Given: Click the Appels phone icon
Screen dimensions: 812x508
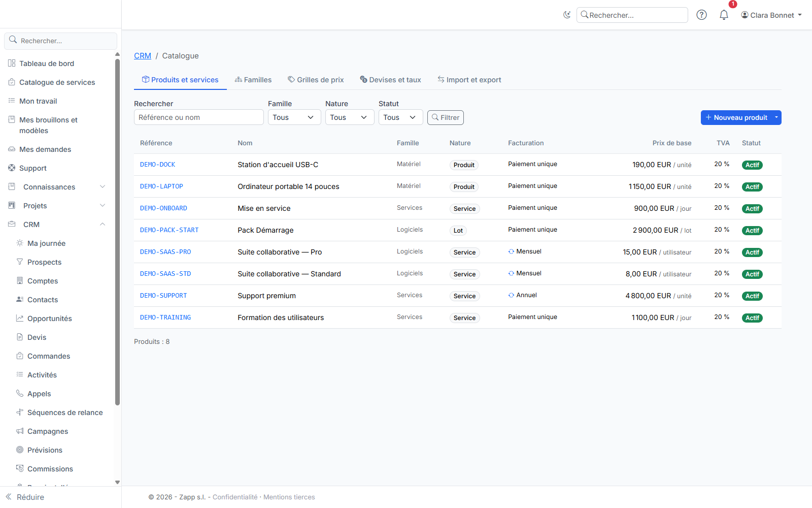Looking at the screenshot, I should tap(20, 393).
